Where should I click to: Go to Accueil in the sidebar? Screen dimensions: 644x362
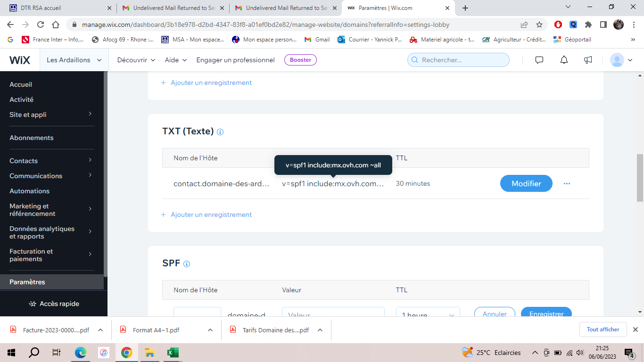pos(21,84)
